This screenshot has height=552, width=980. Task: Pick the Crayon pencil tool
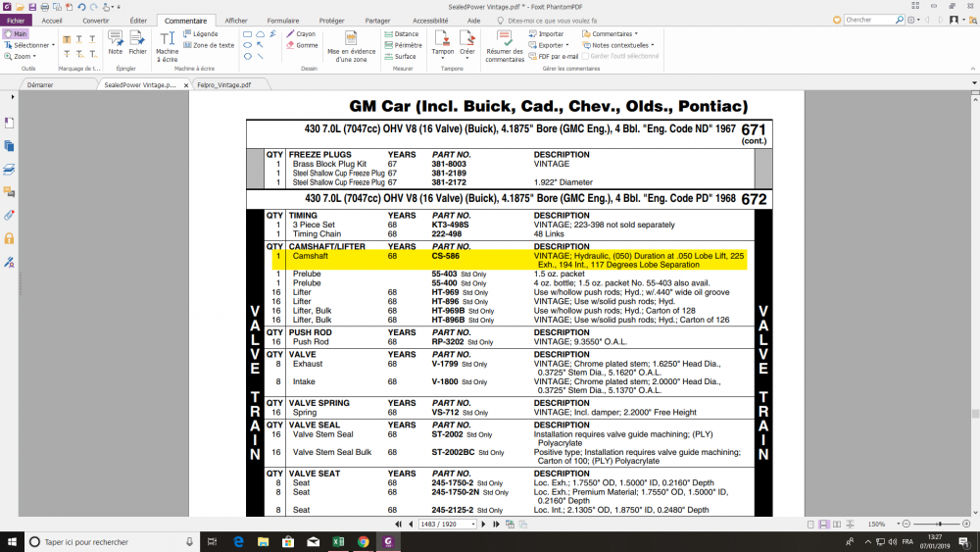pos(301,33)
